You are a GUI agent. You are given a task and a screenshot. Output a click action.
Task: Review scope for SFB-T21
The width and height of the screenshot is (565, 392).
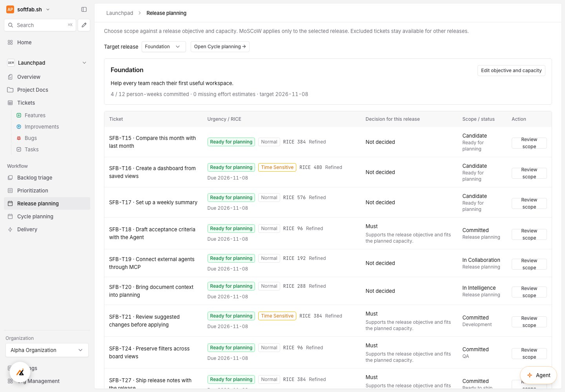pyautogui.click(x=529, y=322)
